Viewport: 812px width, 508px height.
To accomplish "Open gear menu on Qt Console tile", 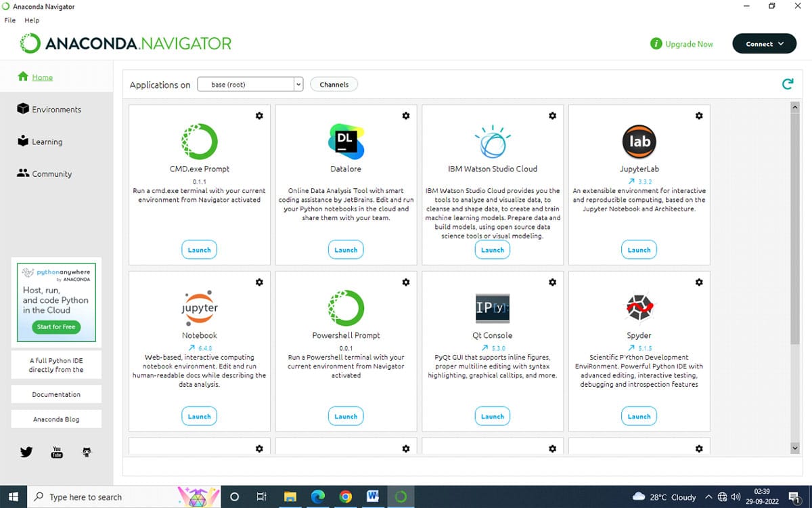I will (x=552, y=282).
